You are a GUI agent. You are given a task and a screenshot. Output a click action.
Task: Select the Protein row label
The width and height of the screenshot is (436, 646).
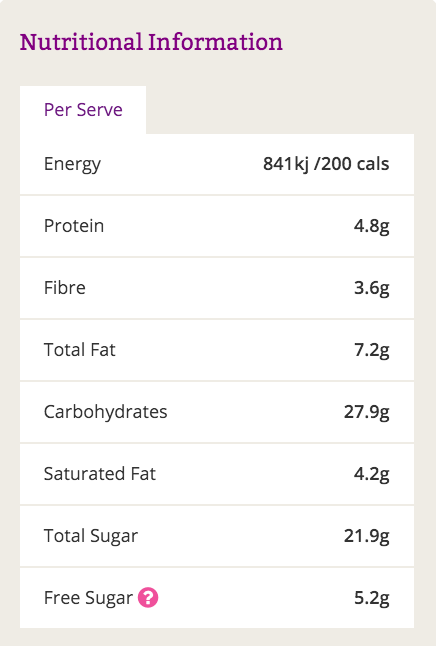(74, 226)
